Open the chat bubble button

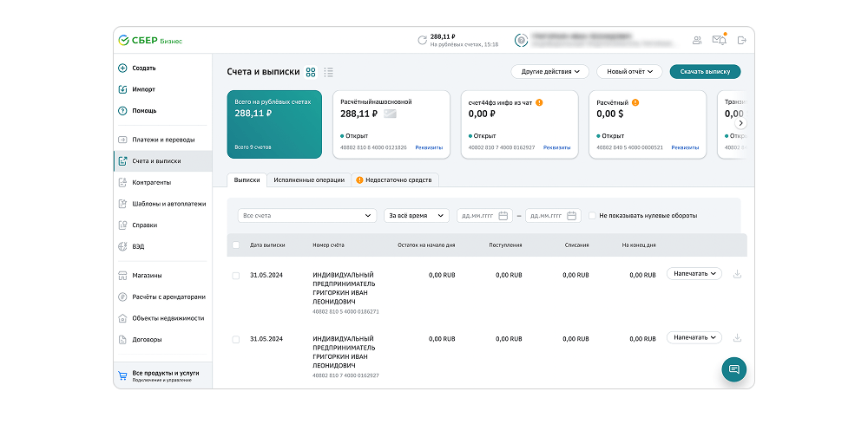(734, 369)
